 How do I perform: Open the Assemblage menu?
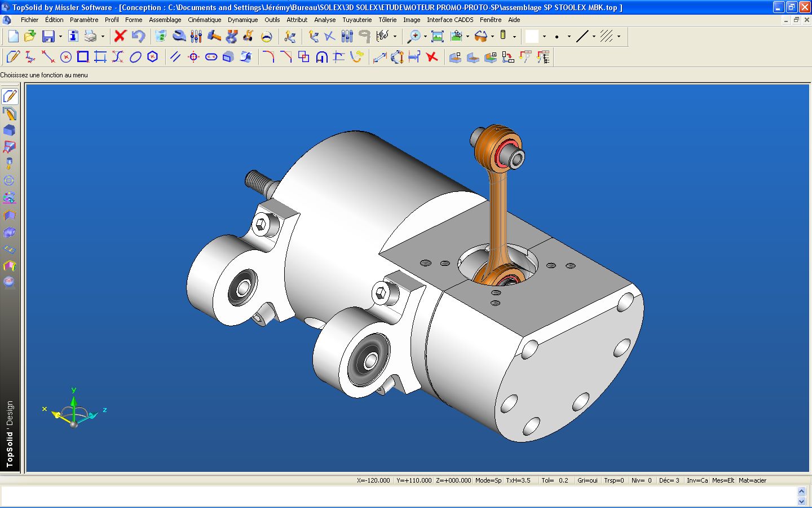165,20
